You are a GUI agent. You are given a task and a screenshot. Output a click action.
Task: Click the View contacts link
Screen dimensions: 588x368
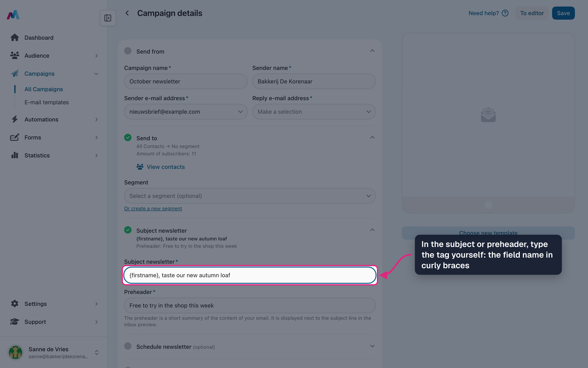166,167
